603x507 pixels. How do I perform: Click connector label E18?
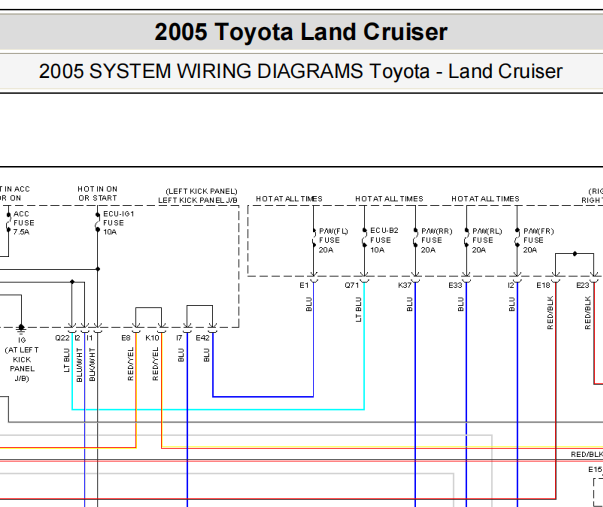[x=543, y=285]
